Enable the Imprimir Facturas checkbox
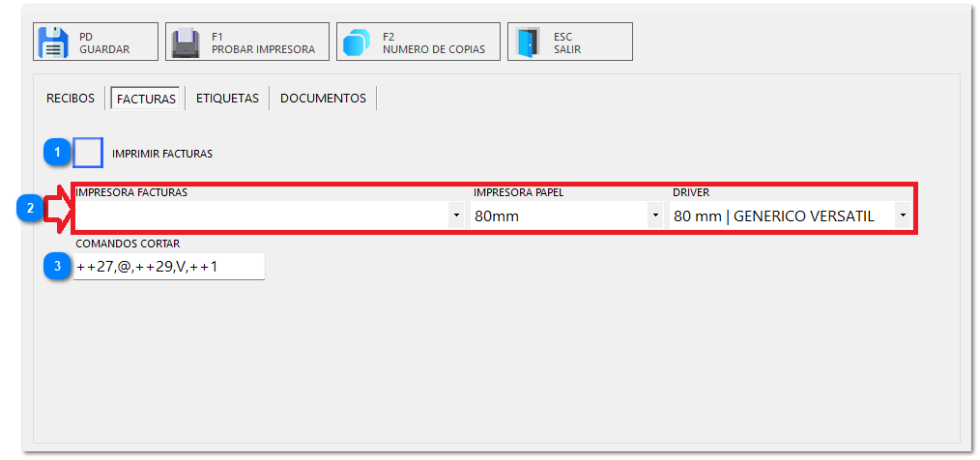Screen dimensions: 980x460 [x=88, y=153]
